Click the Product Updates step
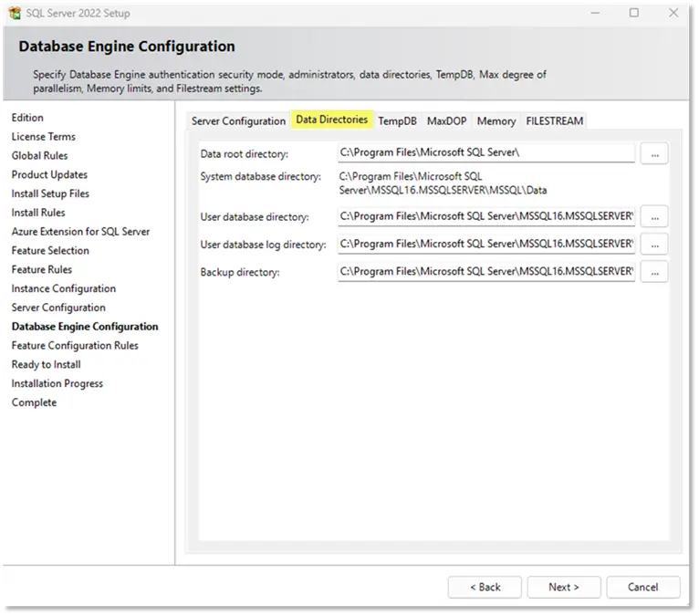This screenshot has height=616, width=699. (x=49, y=175)
